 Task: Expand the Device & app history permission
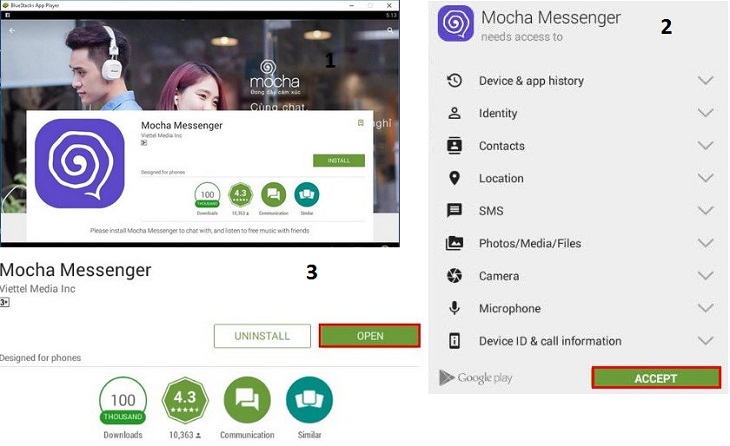pos(706,81)
